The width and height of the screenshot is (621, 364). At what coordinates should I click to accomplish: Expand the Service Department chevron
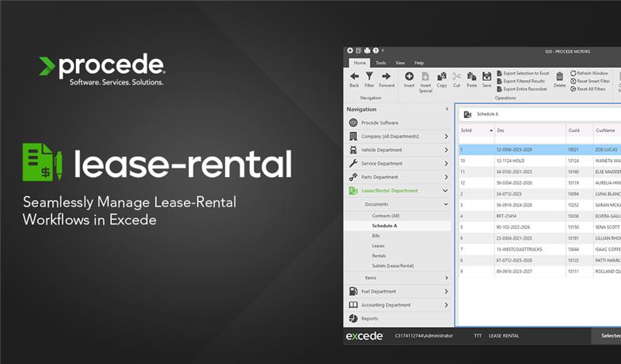[x=446, y=164]
